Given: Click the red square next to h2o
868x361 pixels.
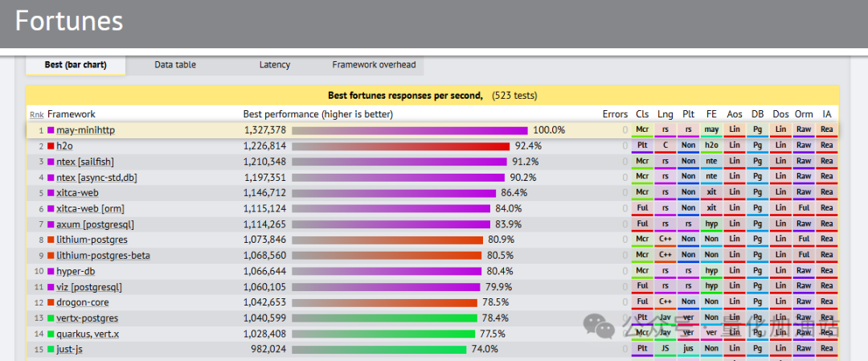Looking at the screenshot, I should coord(51,146).
